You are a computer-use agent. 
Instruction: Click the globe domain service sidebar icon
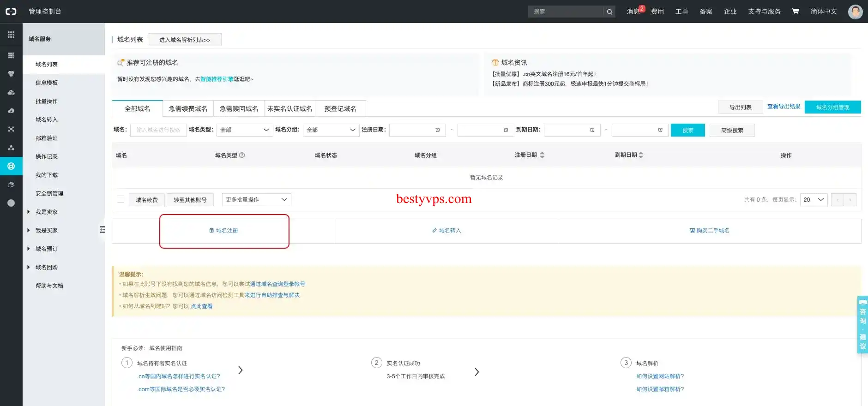pyautogui.click(x=11, y=166)
